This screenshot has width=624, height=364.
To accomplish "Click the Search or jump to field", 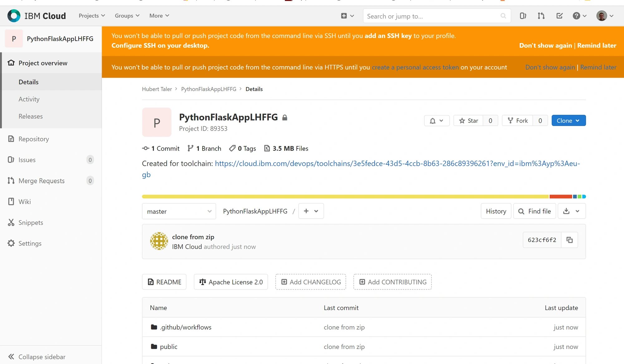I will [437, 16].
